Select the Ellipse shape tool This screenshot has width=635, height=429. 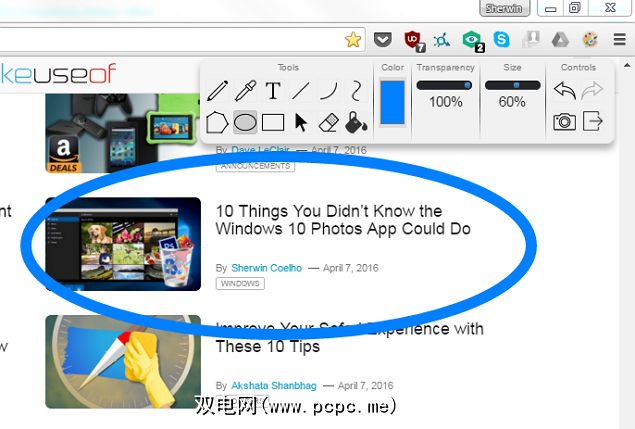(245, 122)
